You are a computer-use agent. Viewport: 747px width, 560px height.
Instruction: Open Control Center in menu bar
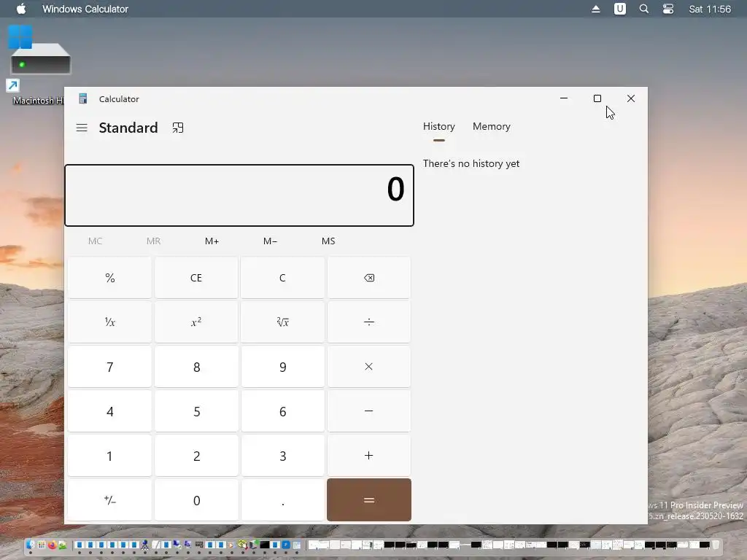coord(668,9)
